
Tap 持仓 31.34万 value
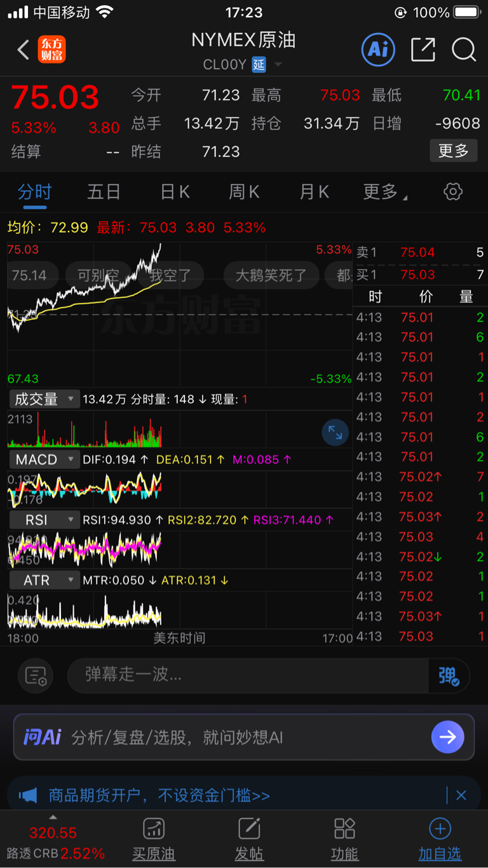click(332, 123)
